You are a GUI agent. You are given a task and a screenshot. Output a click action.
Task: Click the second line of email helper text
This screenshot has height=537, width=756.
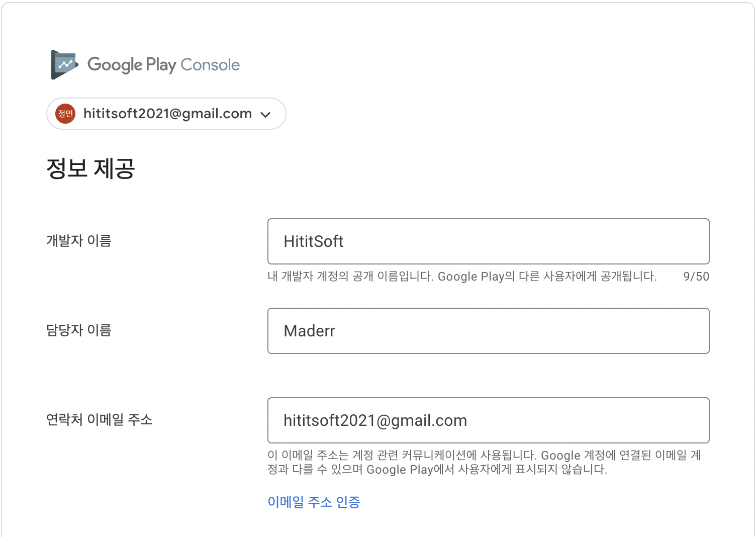pyautogui.click(x=437, y=470)
